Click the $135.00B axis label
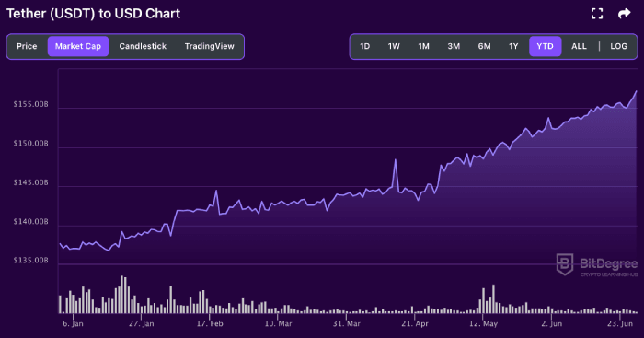The height and width of the screenshot is (338, 644). [30, 261]
